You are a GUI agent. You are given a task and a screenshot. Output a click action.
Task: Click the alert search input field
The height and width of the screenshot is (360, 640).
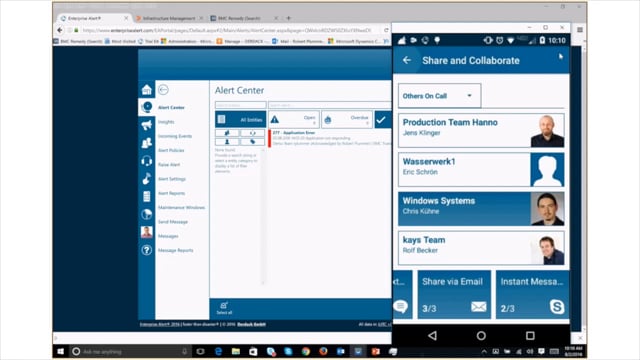click(x=330, y=105)
